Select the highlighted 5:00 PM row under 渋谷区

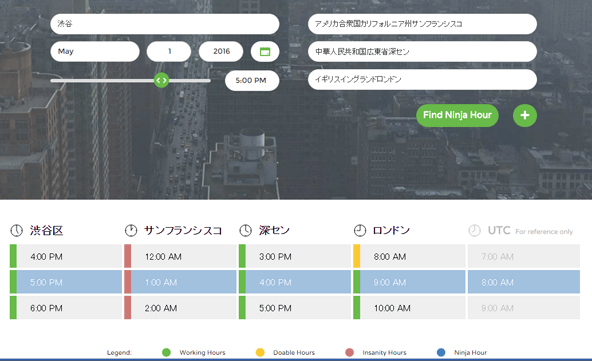(66, 282)
